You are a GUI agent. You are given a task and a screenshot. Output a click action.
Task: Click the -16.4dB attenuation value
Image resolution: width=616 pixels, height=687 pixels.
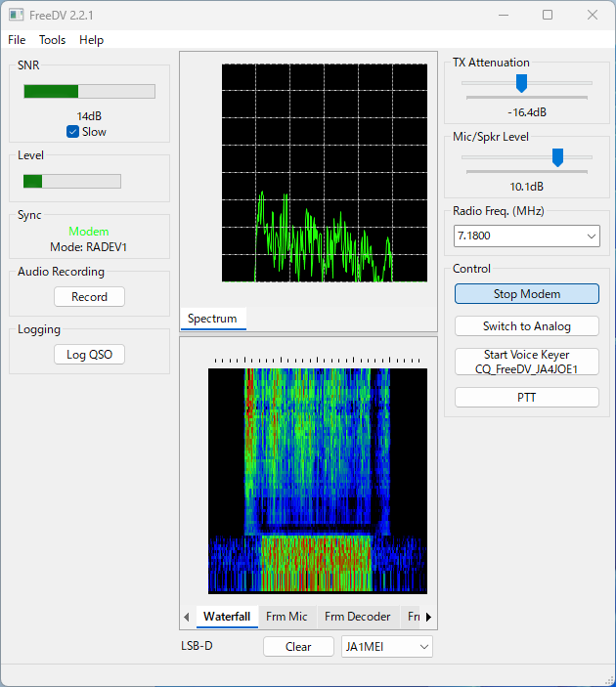(x=527, y=112)
